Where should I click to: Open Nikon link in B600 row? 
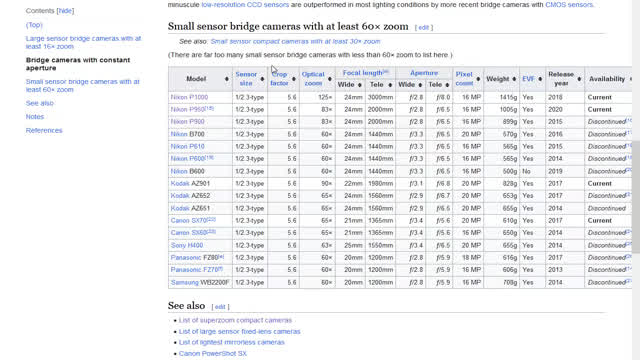click(x=179, y=171)
